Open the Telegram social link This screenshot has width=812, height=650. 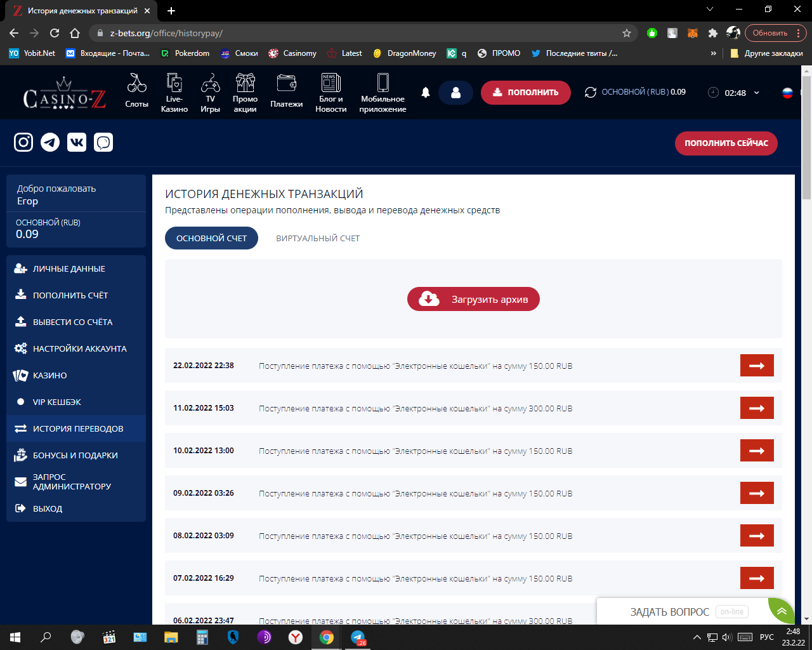click(50, 142)
